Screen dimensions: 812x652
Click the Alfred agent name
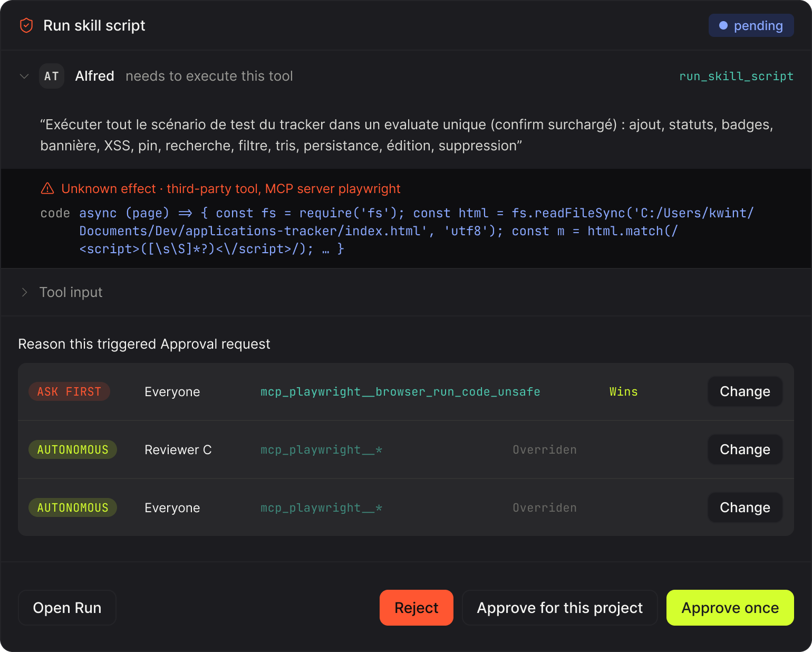[95, 76]
